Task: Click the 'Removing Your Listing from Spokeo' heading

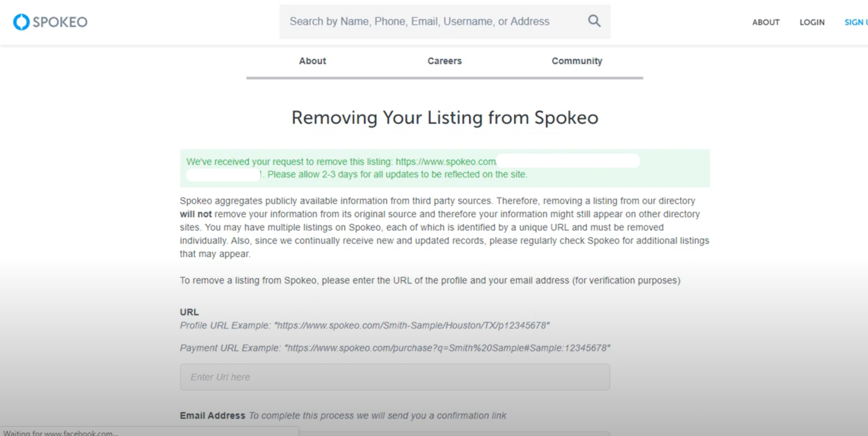Action: click(x=445, y=117)
